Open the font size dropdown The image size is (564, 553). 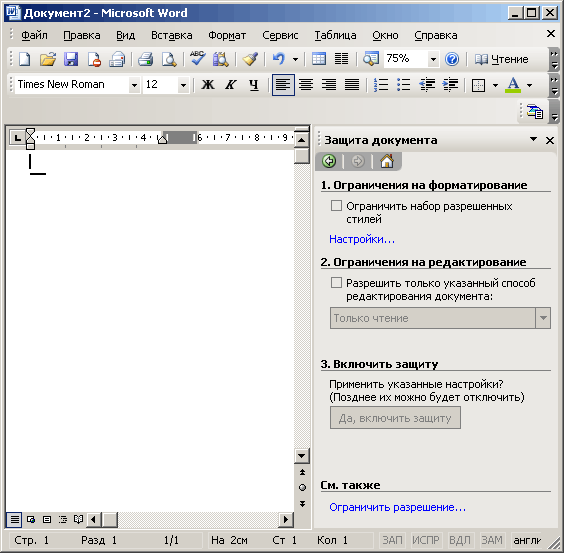coord(183,86)
